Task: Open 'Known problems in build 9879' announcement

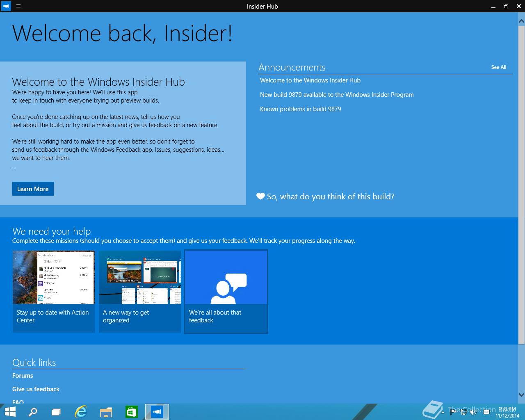Action: pos(300,109)
